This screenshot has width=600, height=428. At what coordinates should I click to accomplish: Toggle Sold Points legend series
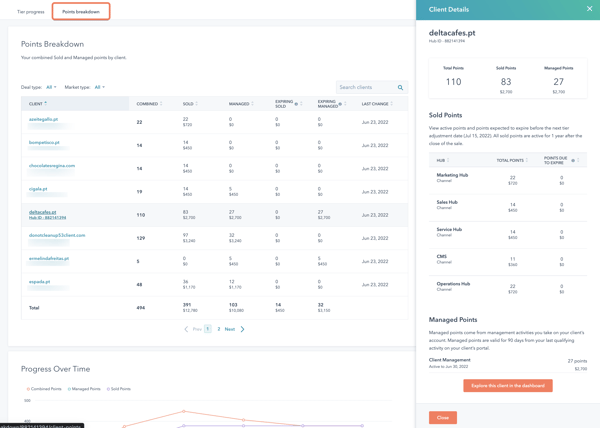point(119,389)
